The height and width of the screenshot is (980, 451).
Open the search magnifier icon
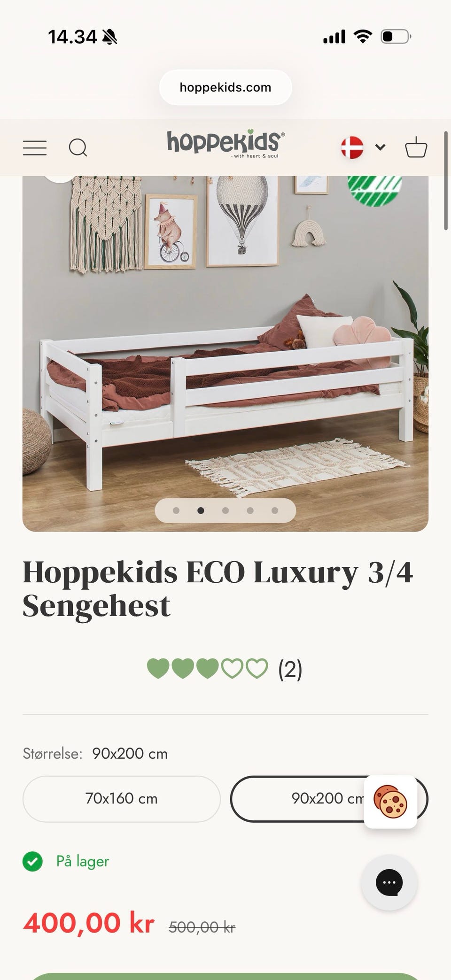[x=78, y=148]
